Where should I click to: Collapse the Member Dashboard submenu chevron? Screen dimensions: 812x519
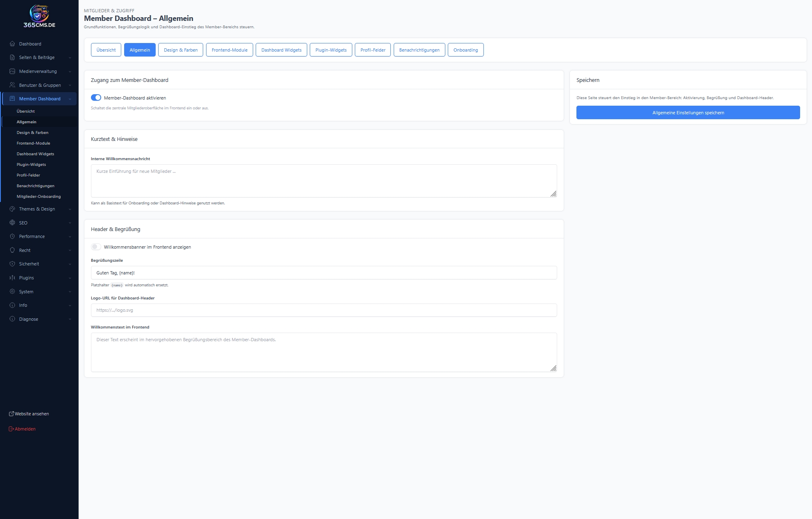tap(70, 99)
